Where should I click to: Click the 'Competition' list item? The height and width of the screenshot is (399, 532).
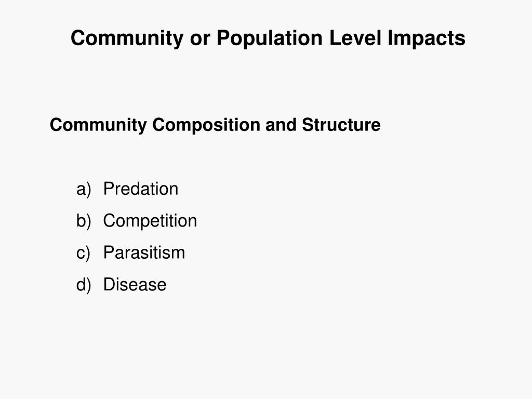click(x=150, y=221)
